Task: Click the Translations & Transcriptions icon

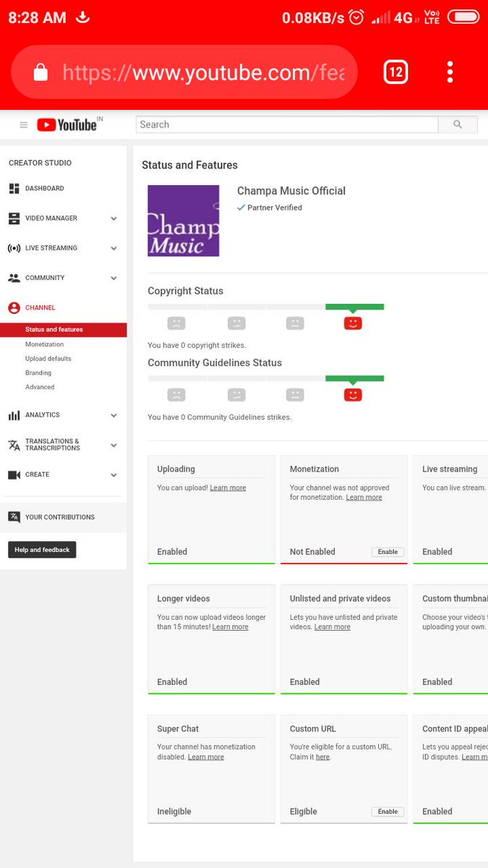Action: [14, 445]
